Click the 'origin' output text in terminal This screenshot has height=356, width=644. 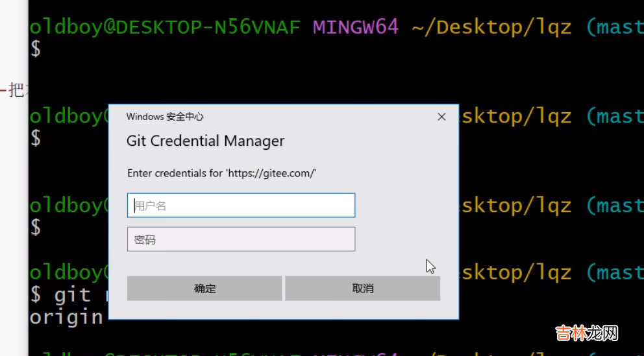click(x=66, y=317)
